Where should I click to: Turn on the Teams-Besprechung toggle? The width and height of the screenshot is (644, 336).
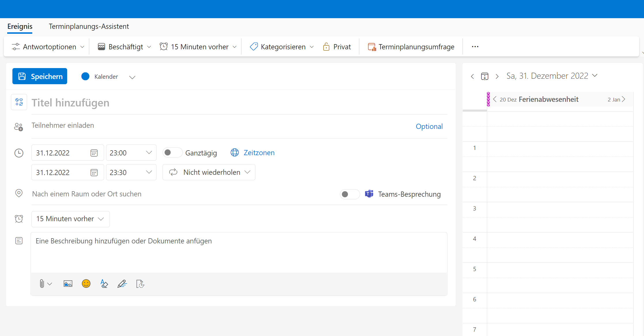point(349,194)
